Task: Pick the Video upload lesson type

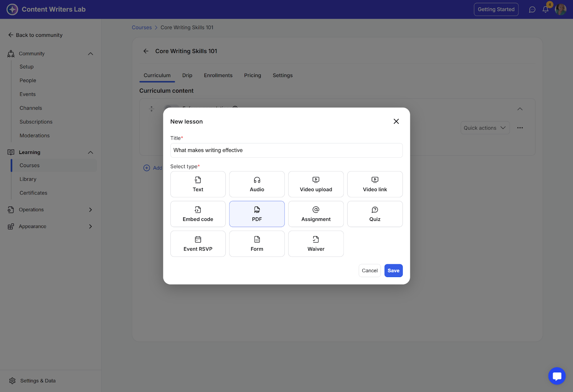Action: coord(316,184)
